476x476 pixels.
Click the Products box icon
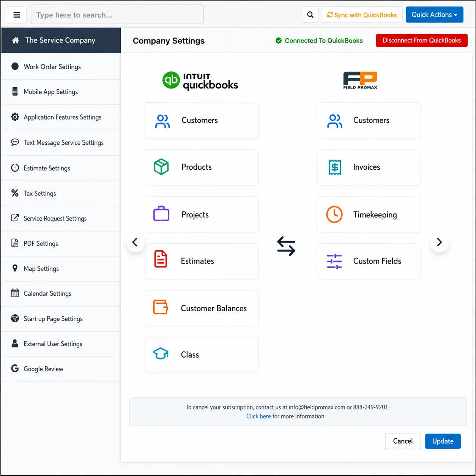click(x=161, y=167)
